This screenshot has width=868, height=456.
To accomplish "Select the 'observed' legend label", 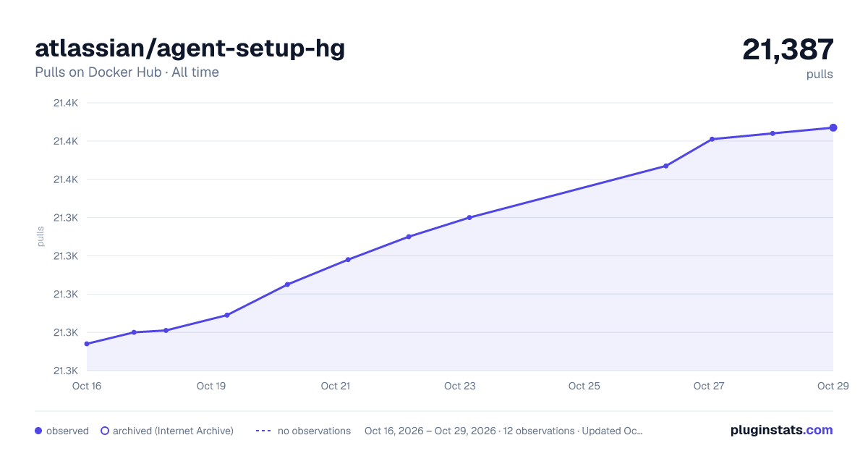I will [x=67, y=431].
